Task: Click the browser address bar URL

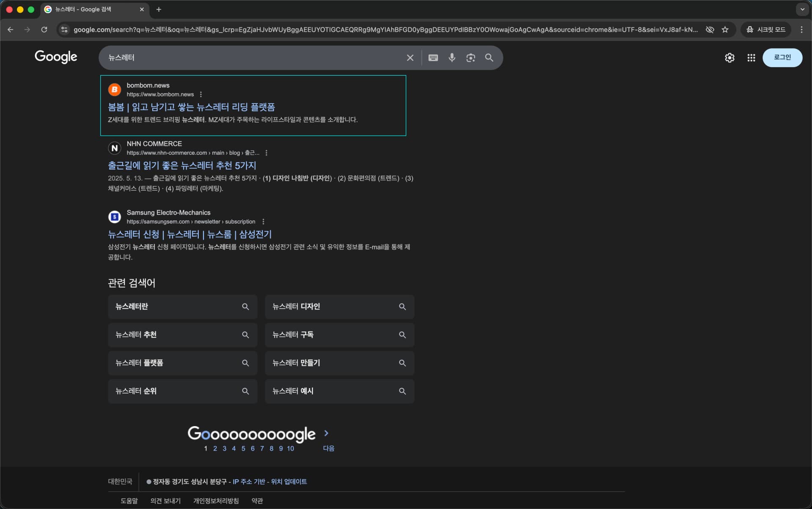Action: [385, 30]
